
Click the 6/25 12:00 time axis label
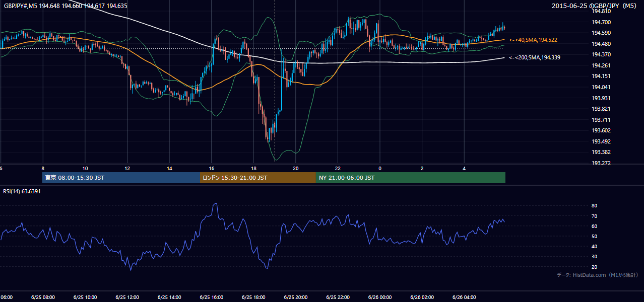127,297
